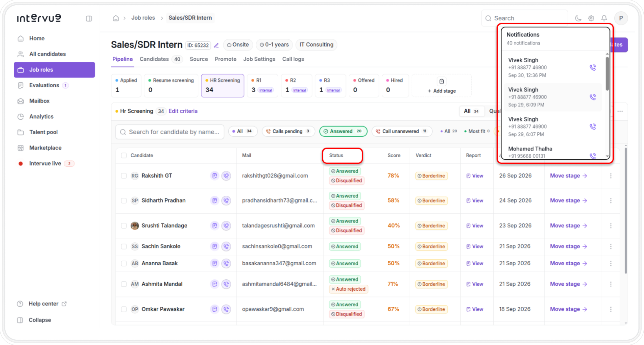
Task: Click the home breadcrumb icon
Action: click(x=116, y=18)
